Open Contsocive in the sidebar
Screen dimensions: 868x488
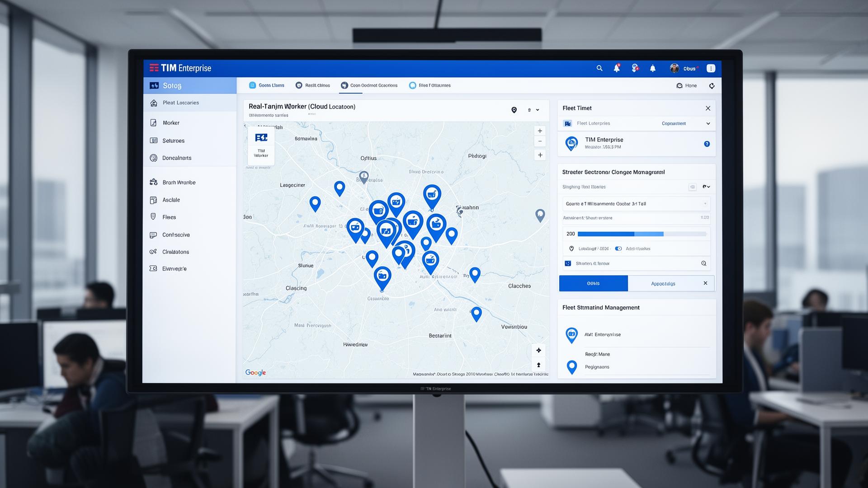[x=190, y=235]
